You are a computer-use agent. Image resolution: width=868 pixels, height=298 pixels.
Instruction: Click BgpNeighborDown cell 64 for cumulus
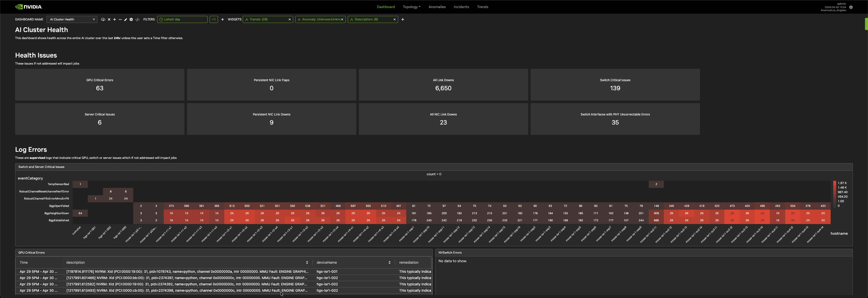point(80,213)
